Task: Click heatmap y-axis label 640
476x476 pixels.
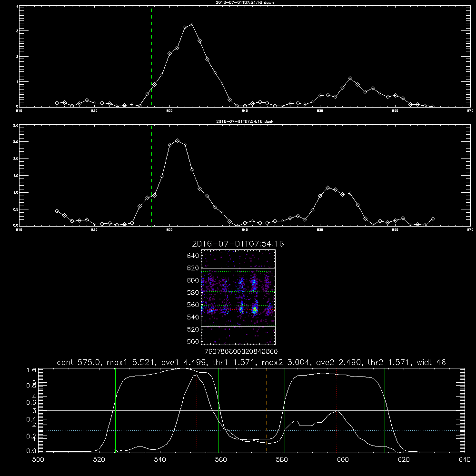Action: pyautogui.click(x=193, y=256)
